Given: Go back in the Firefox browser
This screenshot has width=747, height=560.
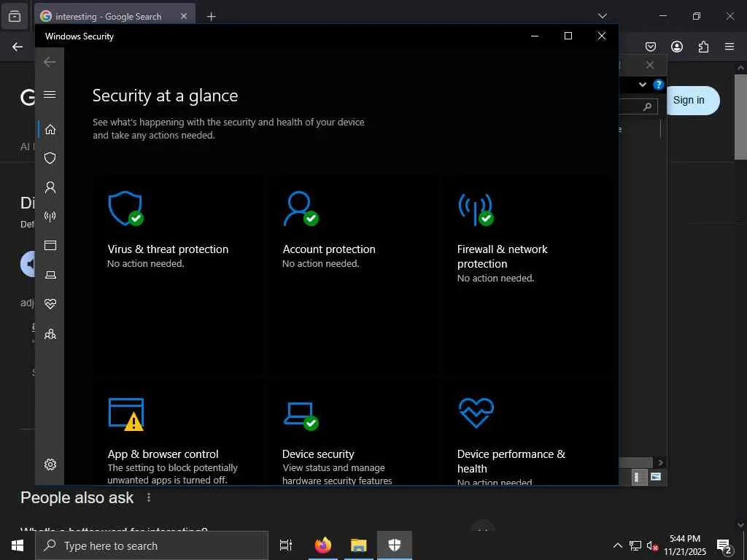Looking at the screenshot, I should (18, 47).
